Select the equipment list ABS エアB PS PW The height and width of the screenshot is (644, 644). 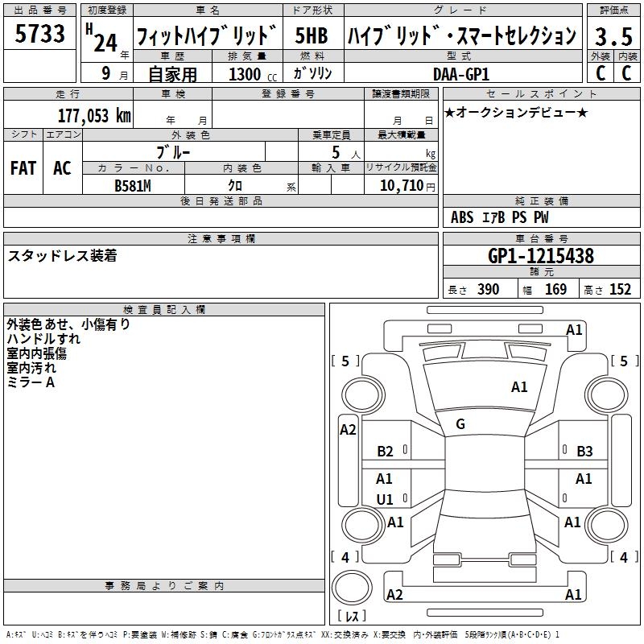(x=499, y=217)
